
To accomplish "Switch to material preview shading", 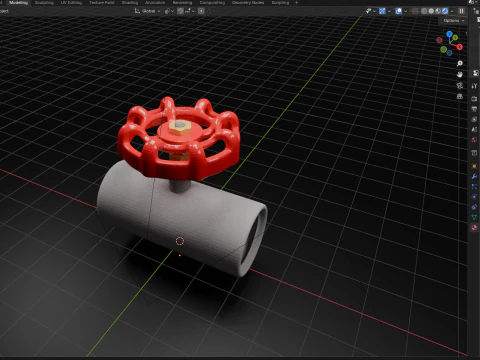I will [x=438, y=11].
